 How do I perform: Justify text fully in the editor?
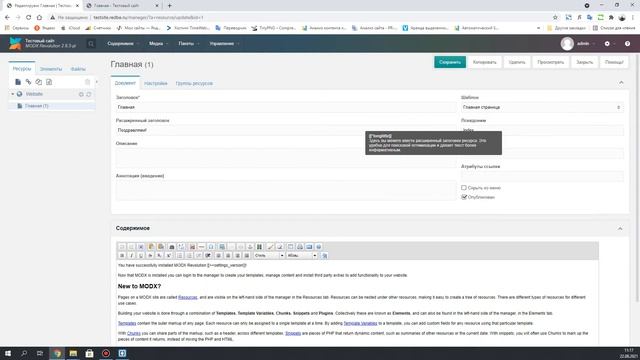247,256
